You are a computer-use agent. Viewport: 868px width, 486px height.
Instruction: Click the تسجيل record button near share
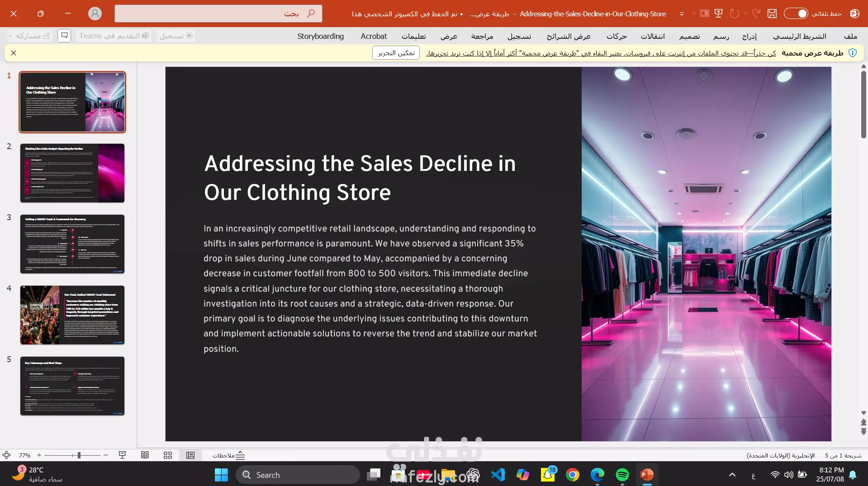pos(176,36)
